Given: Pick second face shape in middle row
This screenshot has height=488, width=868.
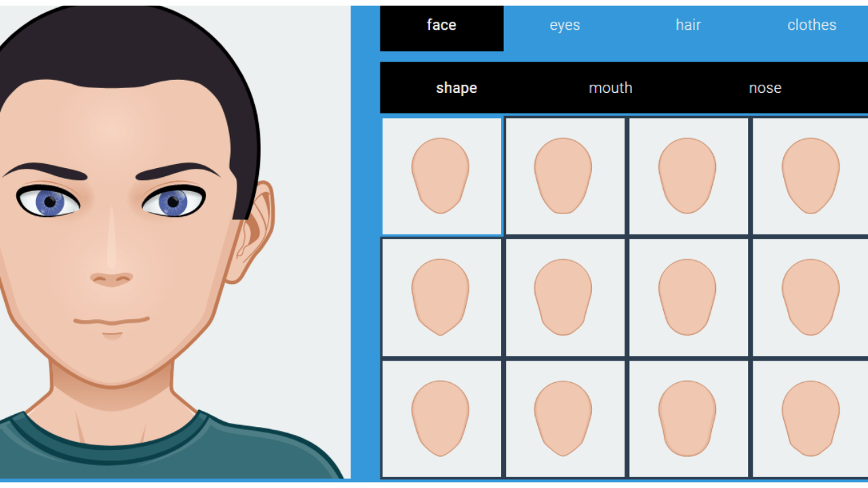Looking at the screenshot, I should 564,298.
